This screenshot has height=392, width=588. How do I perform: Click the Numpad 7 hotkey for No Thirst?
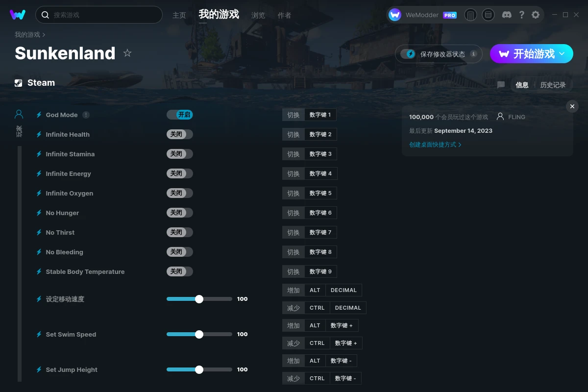[x=320, y=232]
